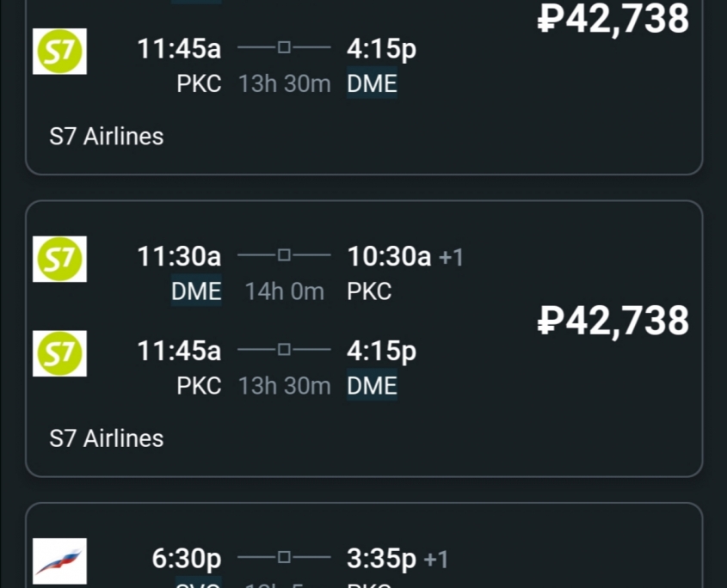Open the 11:30a to 10:30a +1 flight leg

300,273
